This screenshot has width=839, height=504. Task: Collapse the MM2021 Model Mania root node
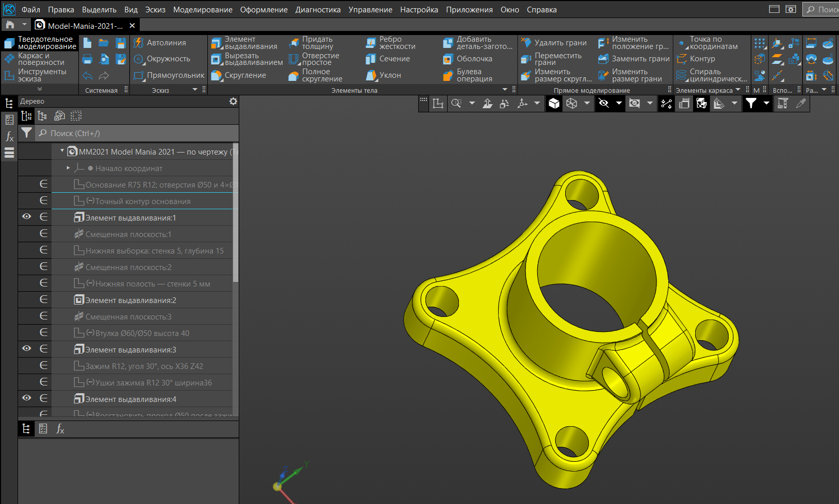(62, 151)
